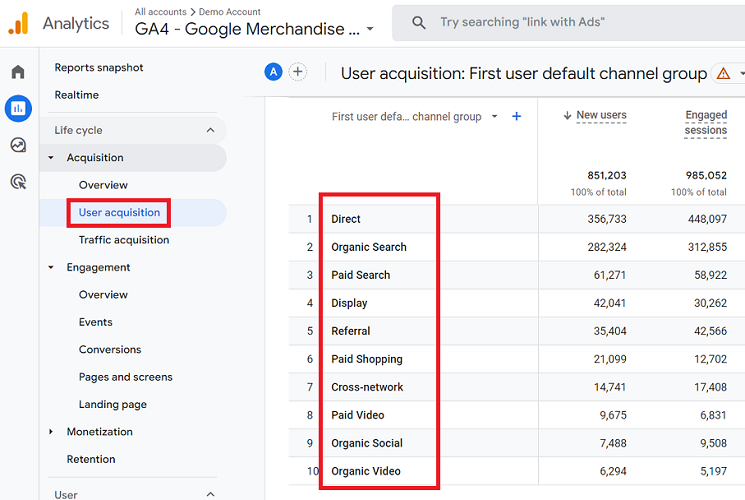Click the 282,324 new users cell
Image resolution: width=745 pixels, height=500 pixels.
click(607, 247)
